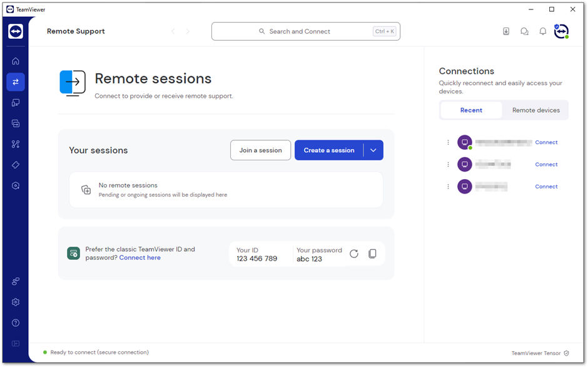The height and width of the screenshot is (367, 588).
Task: Click the Your ID value 123 456 789
Action: (257, 259)
